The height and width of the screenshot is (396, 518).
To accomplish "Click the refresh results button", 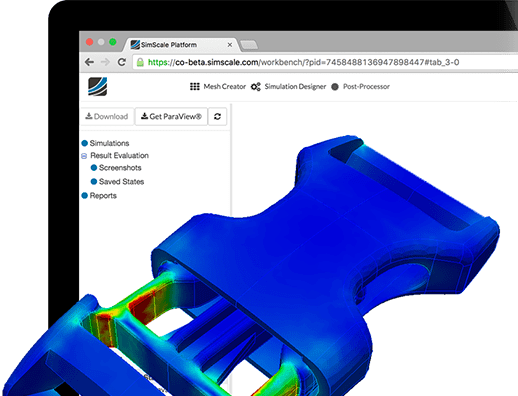I will coord(217,116).
